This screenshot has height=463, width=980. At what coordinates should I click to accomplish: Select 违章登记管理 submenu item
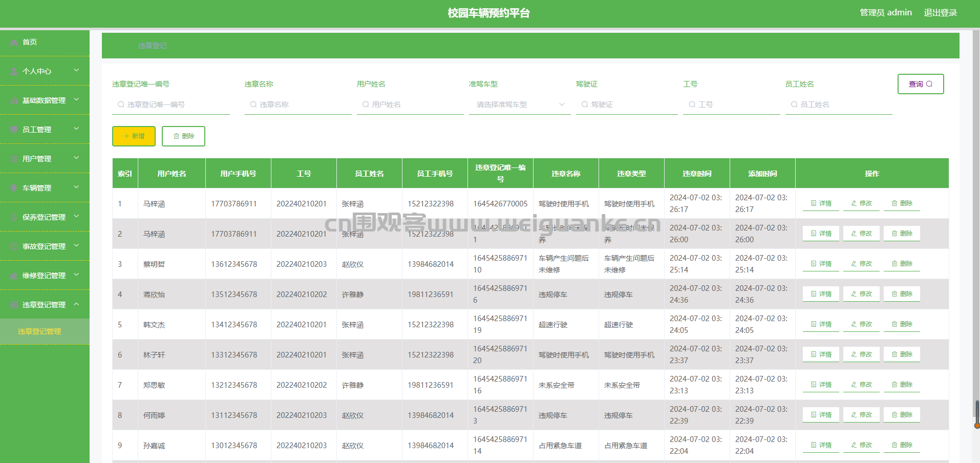pos(45,331)
